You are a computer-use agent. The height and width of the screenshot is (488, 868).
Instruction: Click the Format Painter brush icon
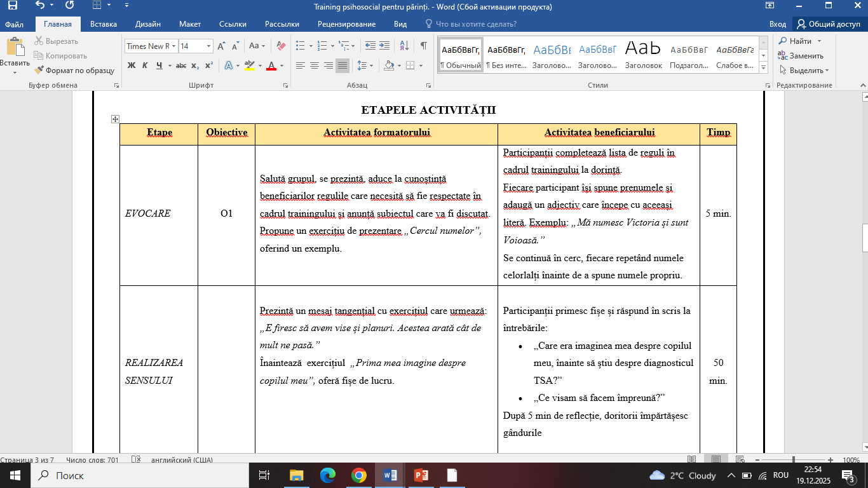tap(39, 71)
